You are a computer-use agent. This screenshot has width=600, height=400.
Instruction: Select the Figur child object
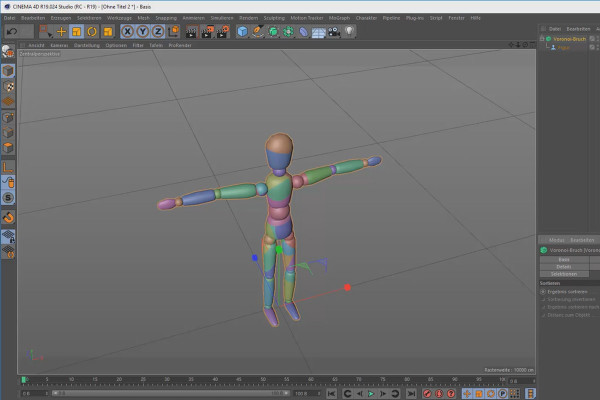(564, 47)
